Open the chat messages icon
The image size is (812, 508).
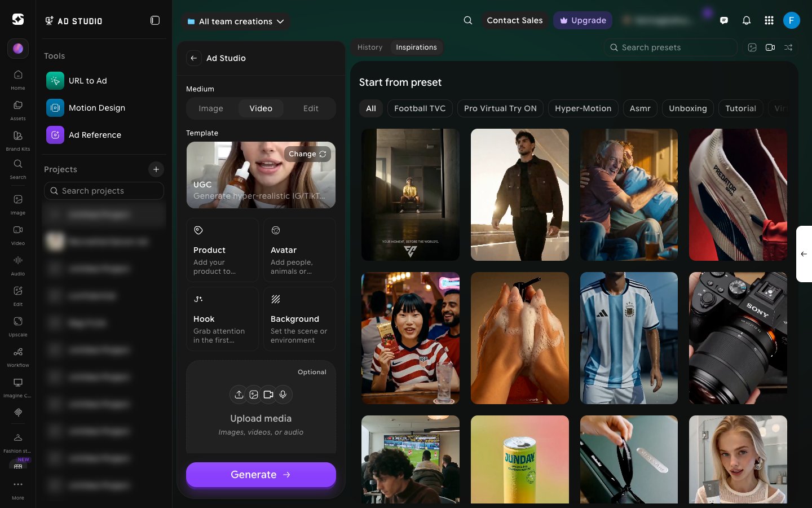point(724,20)
